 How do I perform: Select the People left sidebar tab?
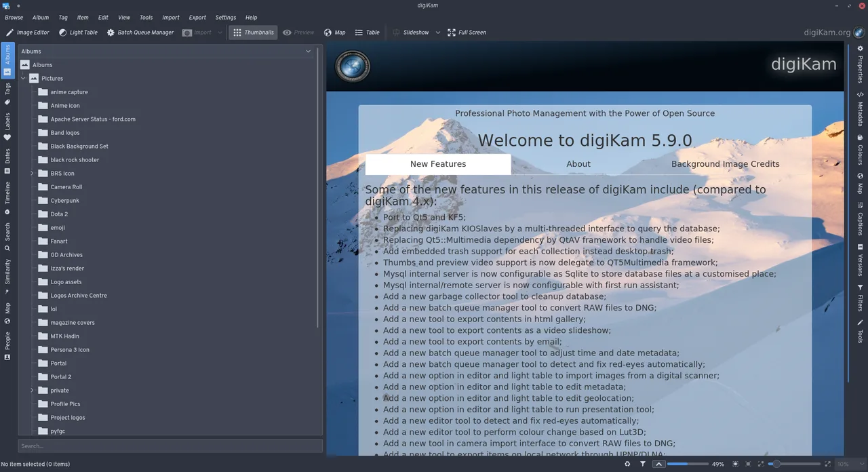(x=7, y=346)
